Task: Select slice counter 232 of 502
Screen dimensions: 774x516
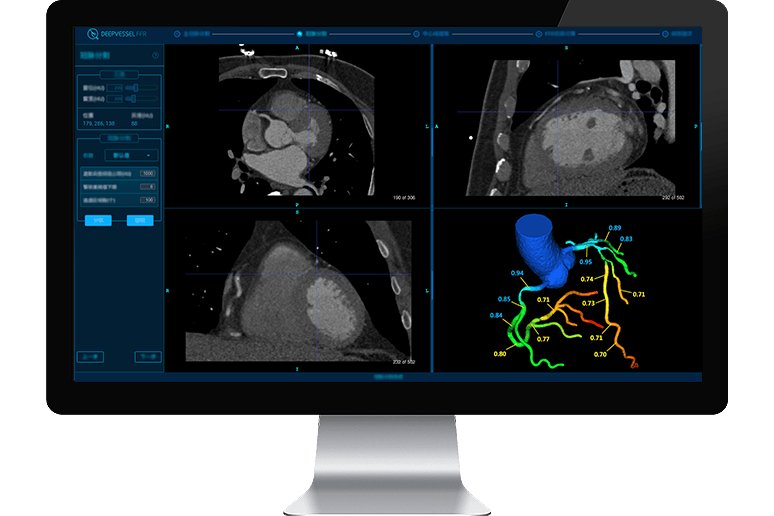Action: point(404,362)
